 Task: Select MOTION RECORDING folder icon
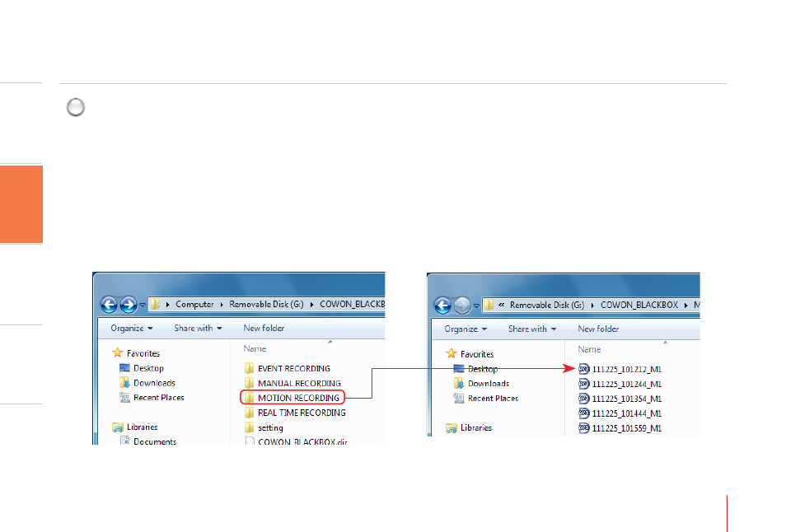(x=249, y=398)
